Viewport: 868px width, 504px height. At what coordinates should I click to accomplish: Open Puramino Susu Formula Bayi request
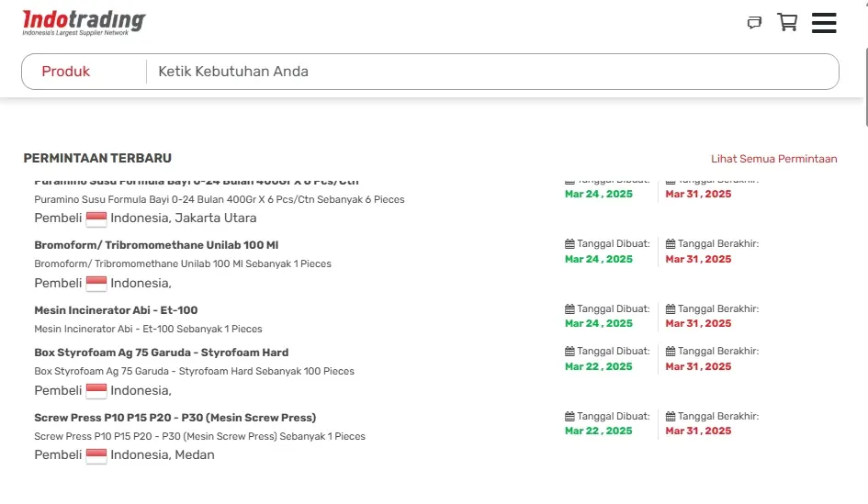[196, 182]
